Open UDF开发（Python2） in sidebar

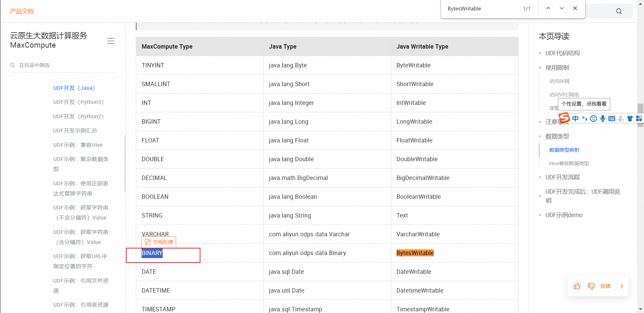coord(78,116)
